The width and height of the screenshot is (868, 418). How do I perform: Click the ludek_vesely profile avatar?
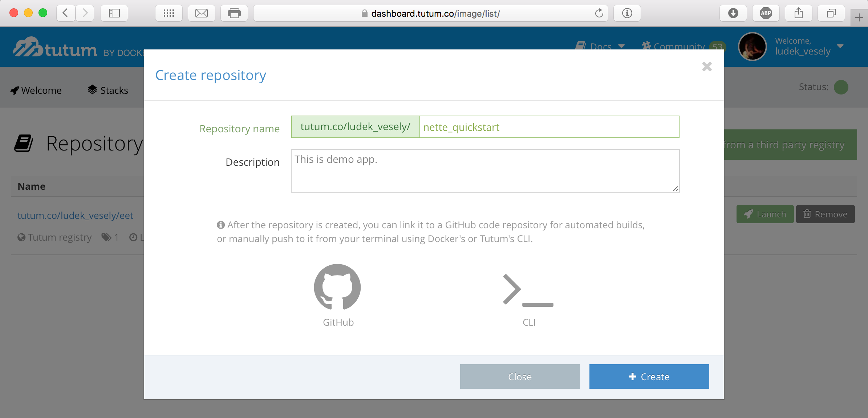[x=753, y=47]
